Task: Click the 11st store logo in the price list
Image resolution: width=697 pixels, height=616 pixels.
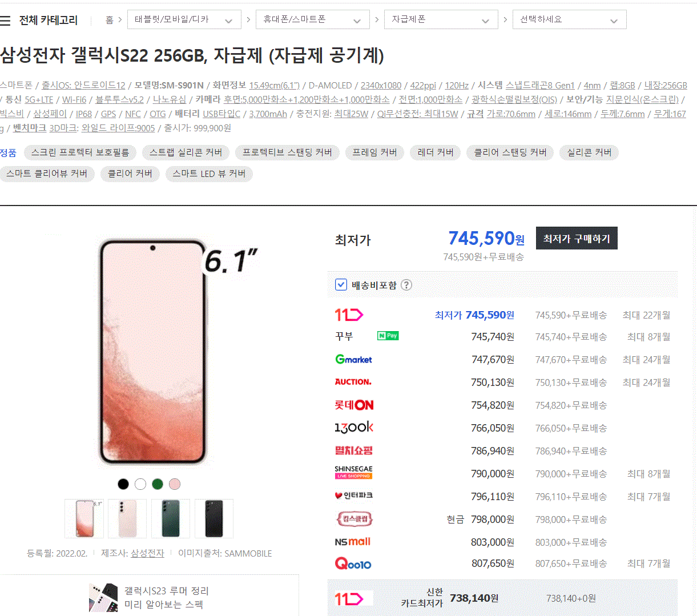Action: 349,315
